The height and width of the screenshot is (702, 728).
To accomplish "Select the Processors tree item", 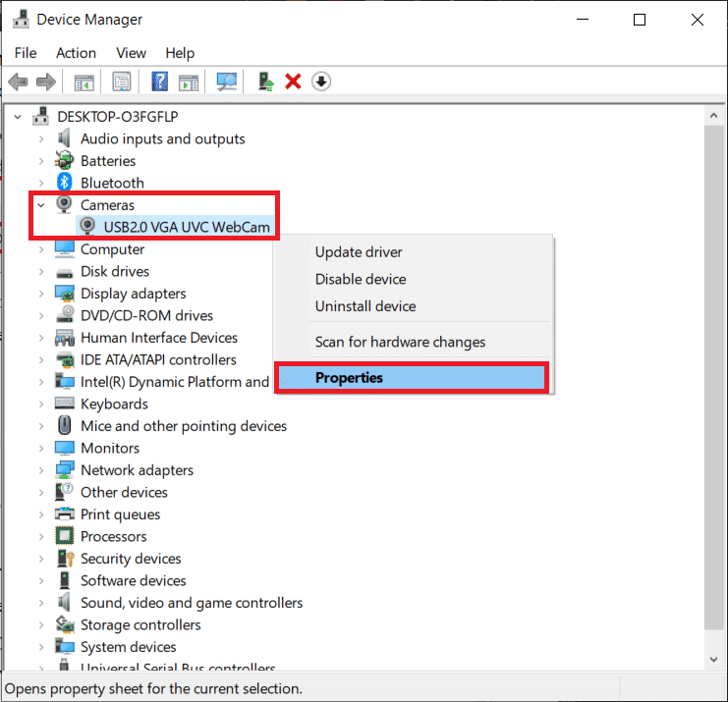I will 113,536.
